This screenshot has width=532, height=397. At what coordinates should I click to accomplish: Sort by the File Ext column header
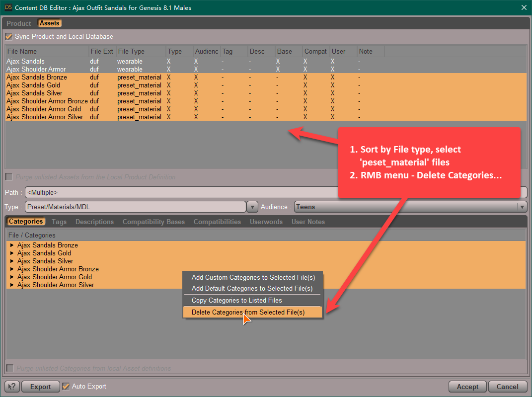tap(102, 51)
